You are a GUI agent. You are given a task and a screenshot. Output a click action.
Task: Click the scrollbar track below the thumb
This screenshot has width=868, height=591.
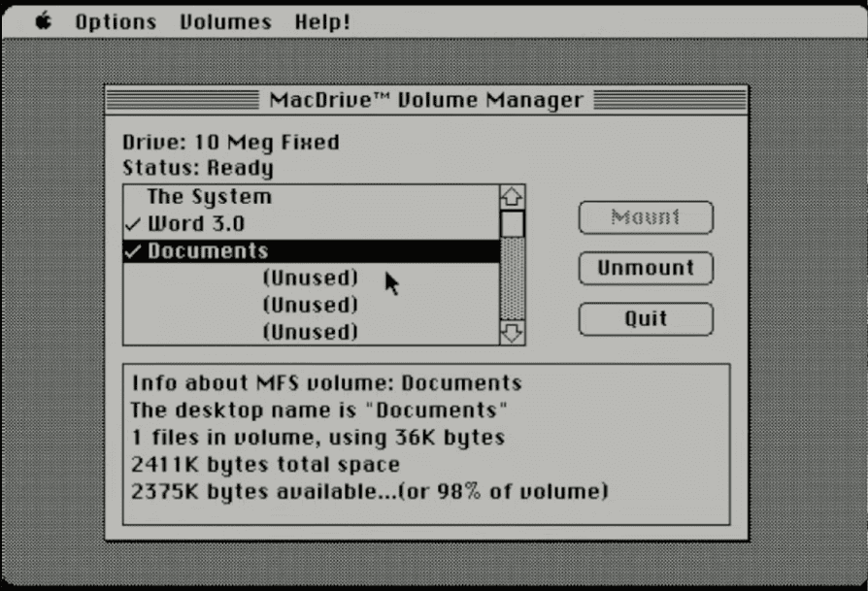pos(512,279)
